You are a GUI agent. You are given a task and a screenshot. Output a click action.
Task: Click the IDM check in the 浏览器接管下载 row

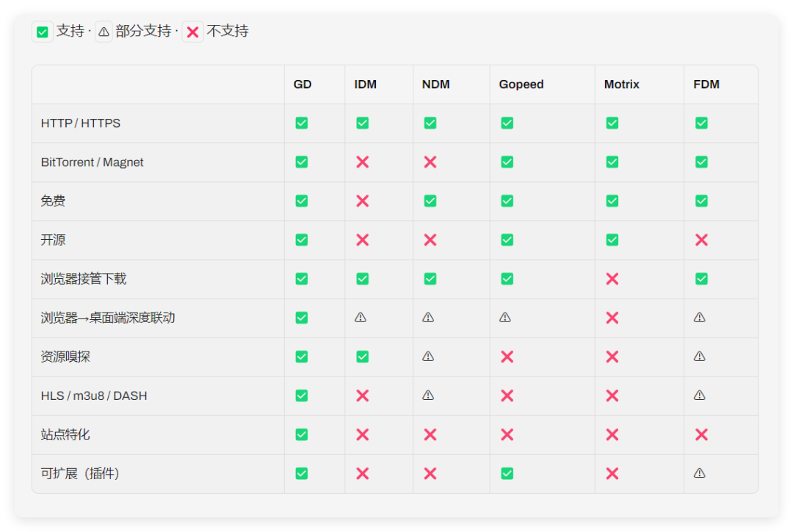[363, 279]
